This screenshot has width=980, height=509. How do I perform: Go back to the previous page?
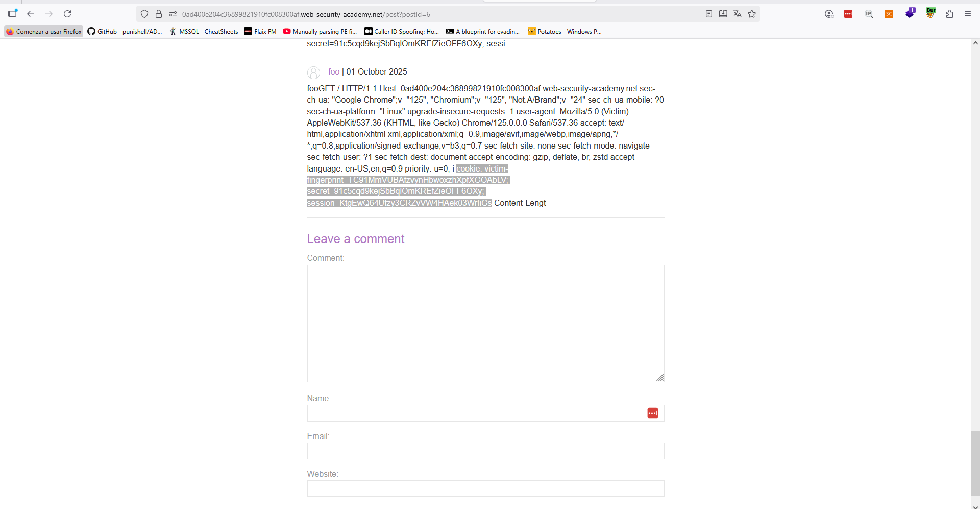(31, 14)
